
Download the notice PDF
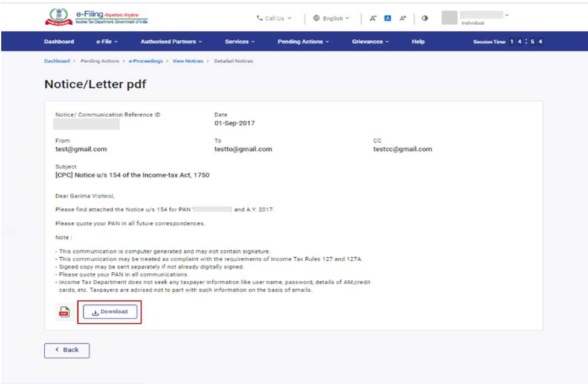[110, 312]
